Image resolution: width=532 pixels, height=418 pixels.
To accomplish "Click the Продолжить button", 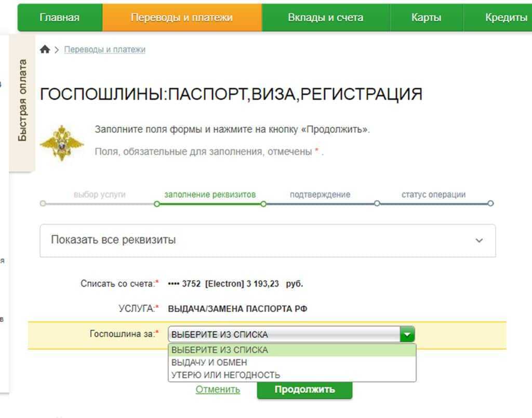I will point(304,389).
